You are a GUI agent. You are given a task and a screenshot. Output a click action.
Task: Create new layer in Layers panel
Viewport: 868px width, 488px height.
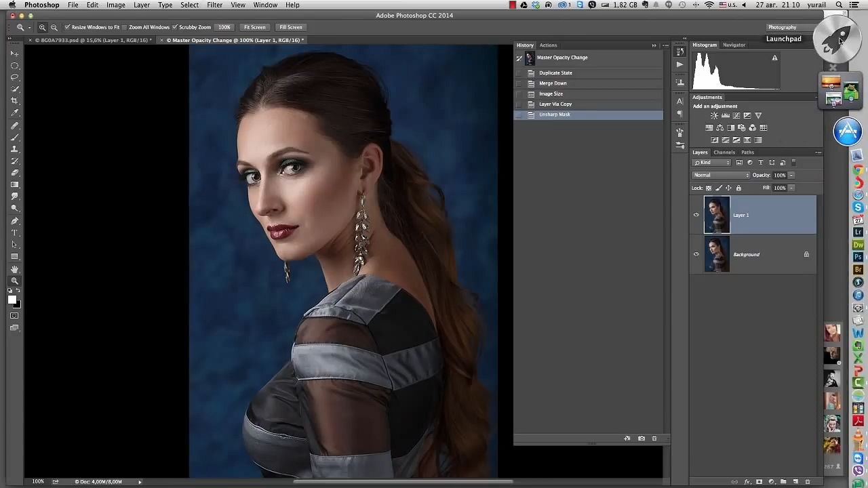pyautogui.click(x=795, y=481)
